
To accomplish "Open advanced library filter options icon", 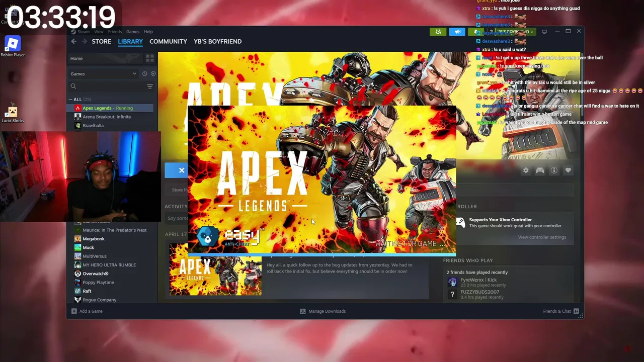I will tap(149, 86).
